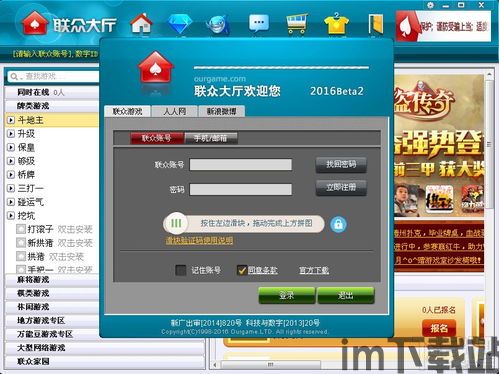Open the 地方游戏专区 category
499x374 pixels.
point(52,320)
